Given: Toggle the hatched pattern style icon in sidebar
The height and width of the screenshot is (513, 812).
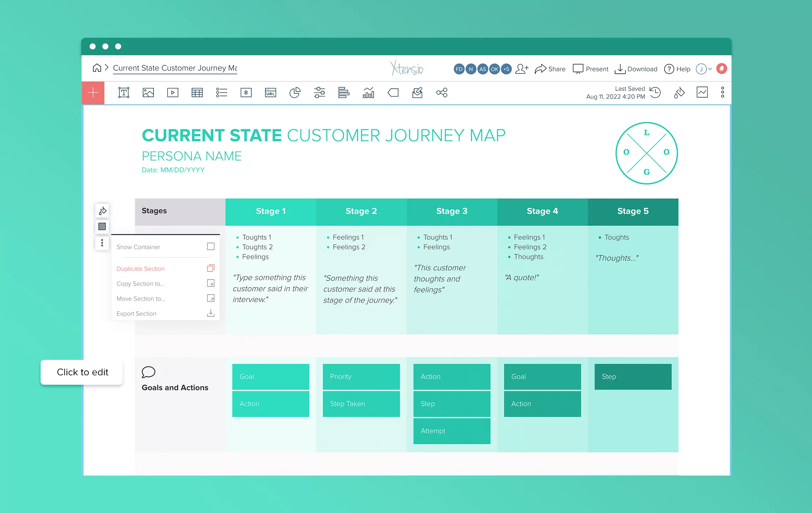Looking at the screenshot, I should (102, 227).
